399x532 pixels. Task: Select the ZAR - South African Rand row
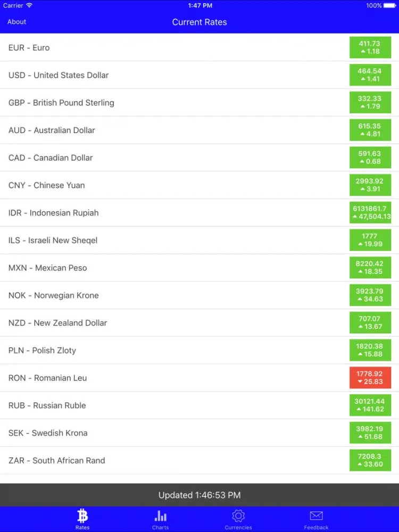(x=160, y=461)
